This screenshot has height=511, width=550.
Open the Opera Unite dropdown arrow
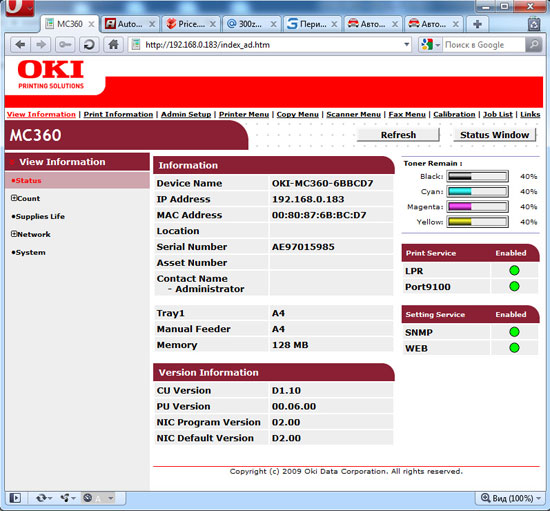(x=73, y=498)
